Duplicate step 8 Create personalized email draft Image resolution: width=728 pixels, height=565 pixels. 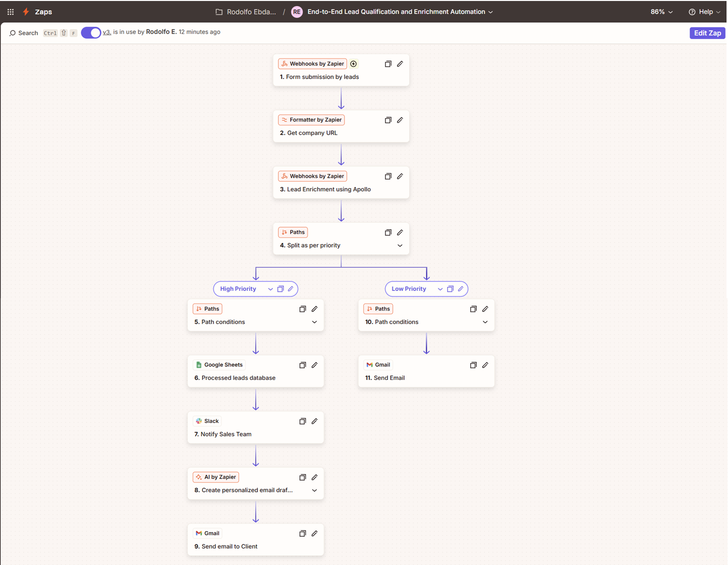pos(302,477)
